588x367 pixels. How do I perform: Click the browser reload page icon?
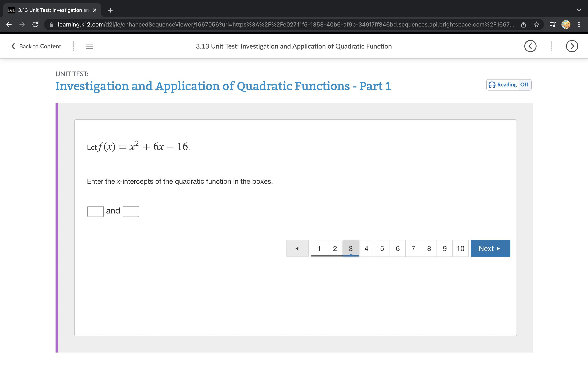point(35,24)
